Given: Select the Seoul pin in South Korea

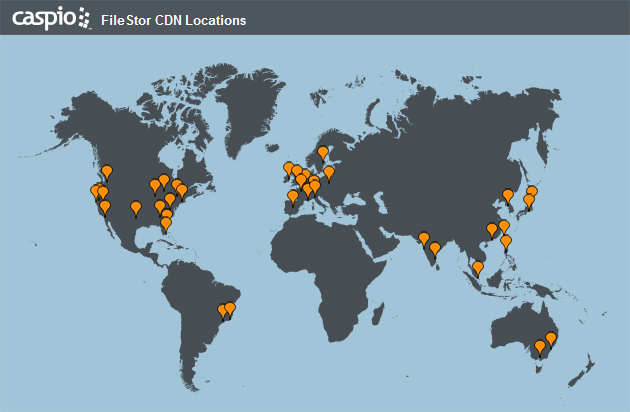Looking at the screenshot, I should 508,195.
